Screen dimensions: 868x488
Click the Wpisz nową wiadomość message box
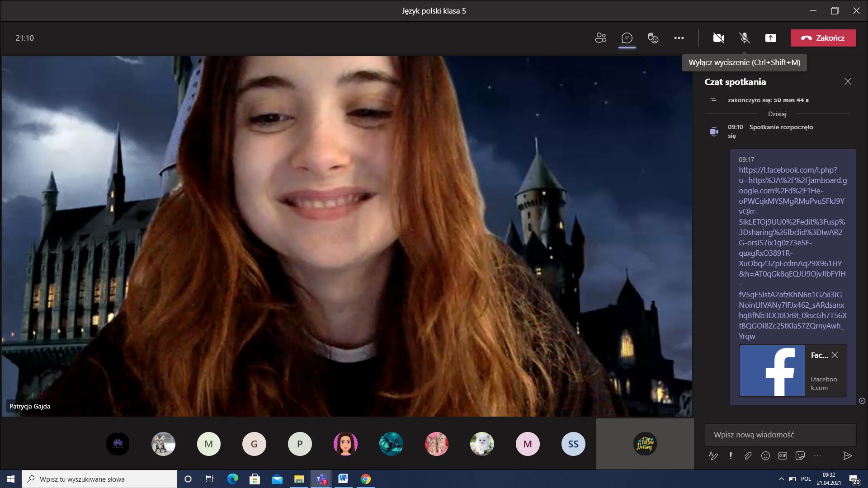(780, 435)
